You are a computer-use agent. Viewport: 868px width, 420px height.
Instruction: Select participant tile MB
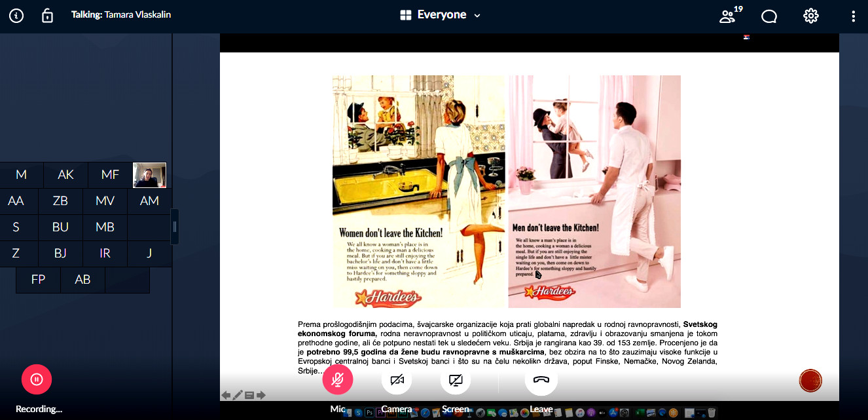tap(105, 227)
